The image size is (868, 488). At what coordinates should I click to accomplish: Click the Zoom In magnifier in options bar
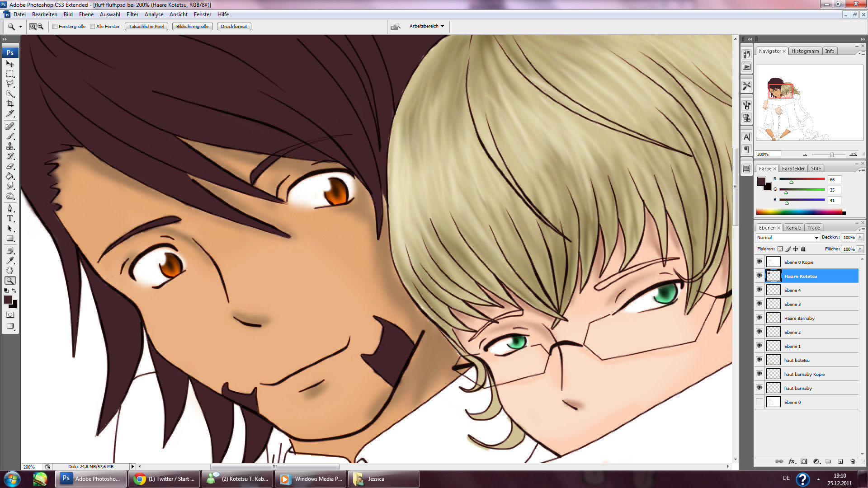coord(33,27)
